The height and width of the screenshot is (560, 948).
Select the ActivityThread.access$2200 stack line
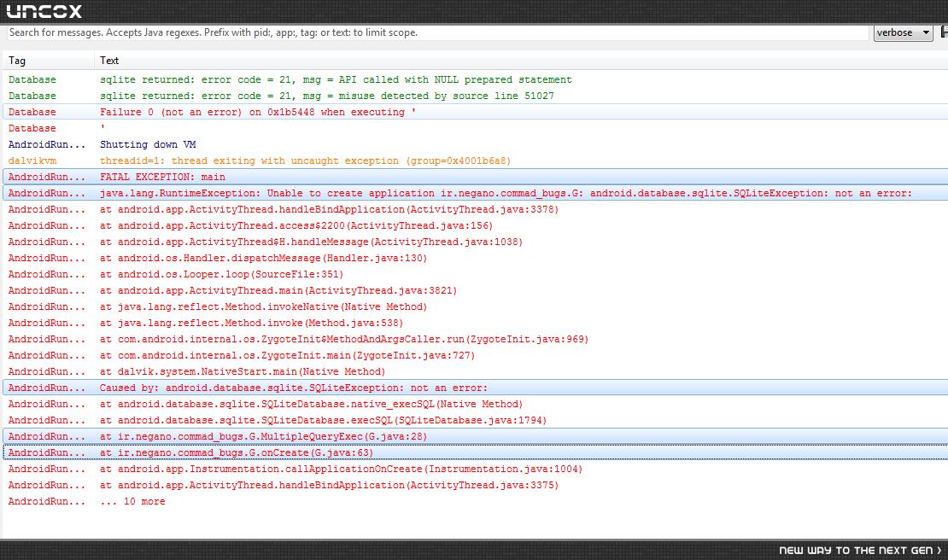click(475, 226)
